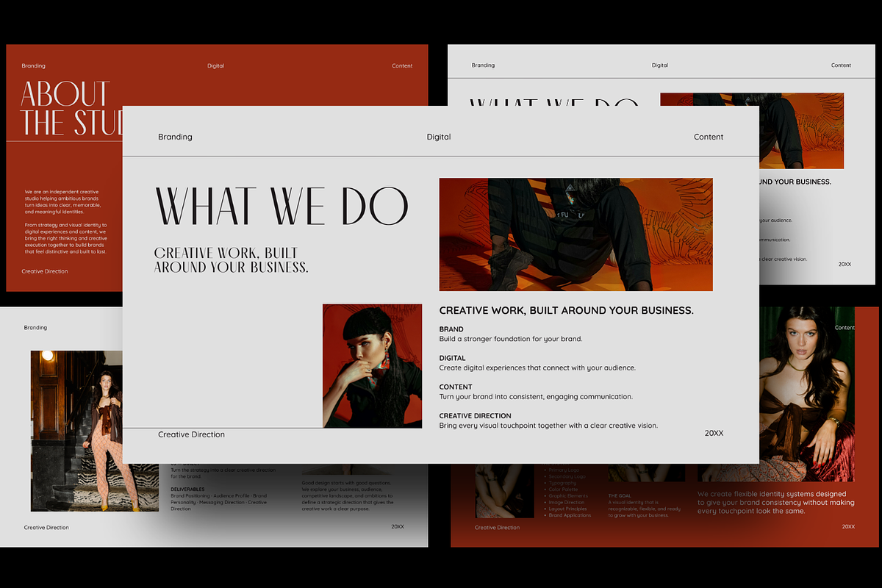Click "Content" on the red About the Studio slide
The height and width of the screenshot is (588, 882).
(402, 66)
